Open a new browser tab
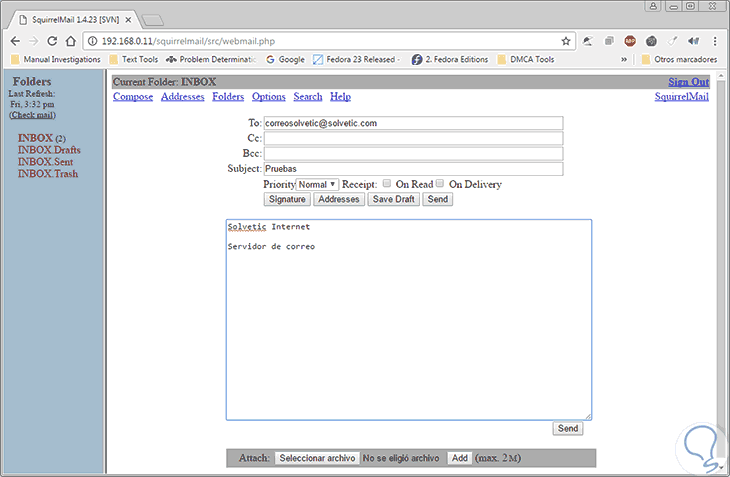This screenshot has height=477, width=730. [x=152, y=20]
